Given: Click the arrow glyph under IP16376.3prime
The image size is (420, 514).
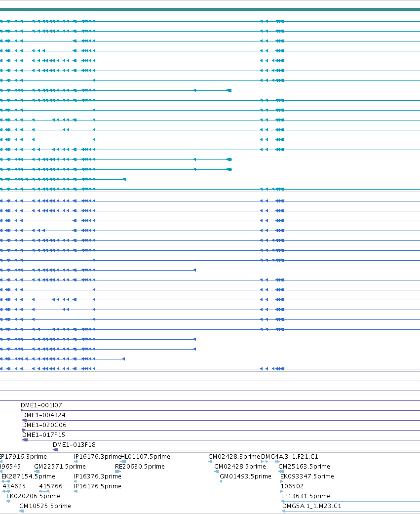Looking at the screenshot, I should click(x=76, y=481).
